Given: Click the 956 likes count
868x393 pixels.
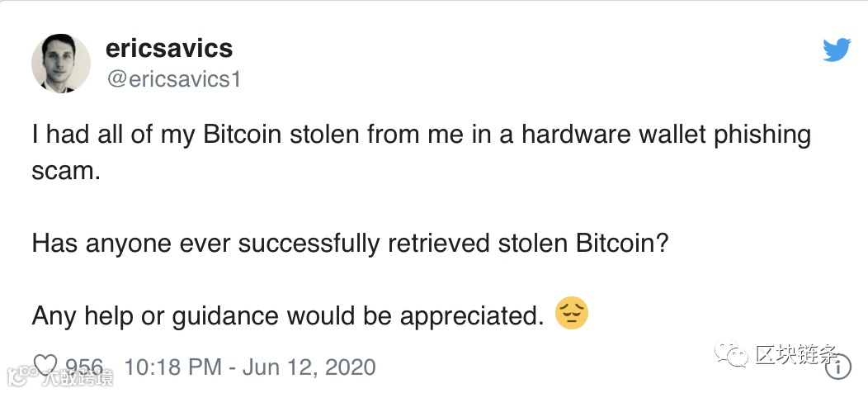Looking at the screenshot, I should pyautogui.click(x=84, y=366).
